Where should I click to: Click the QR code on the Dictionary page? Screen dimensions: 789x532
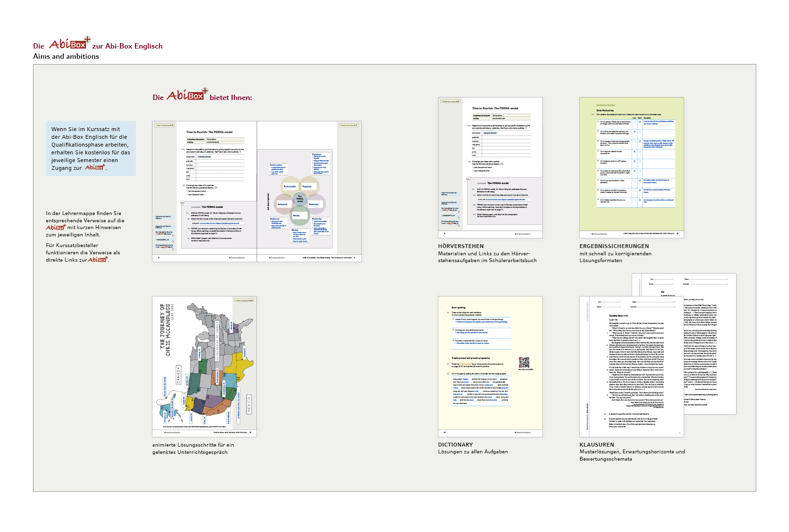pos(524,363)
